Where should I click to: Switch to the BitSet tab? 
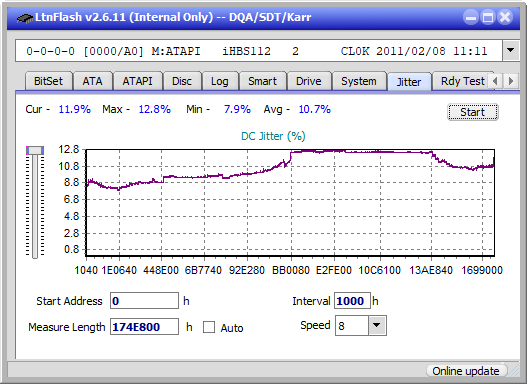tap(48, 81)
